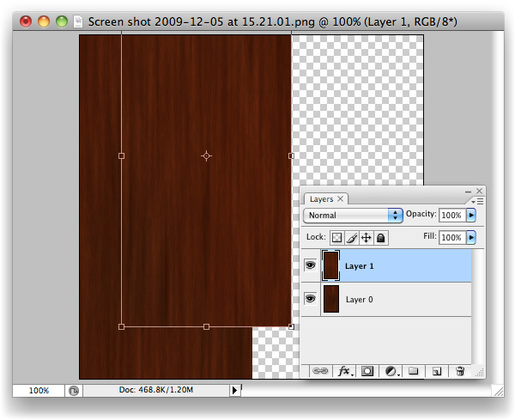
Task: Open the Opacity slider arrow
Action: (x=470, y=215)
